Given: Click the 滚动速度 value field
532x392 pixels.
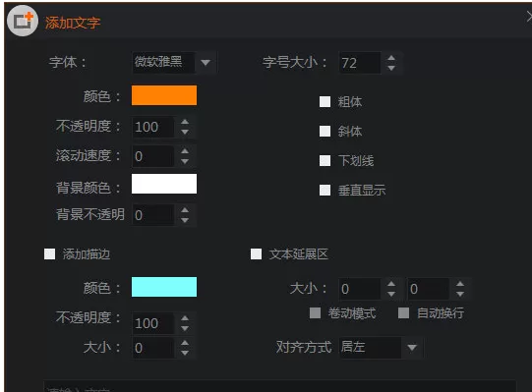Looking at the screenshot, I should coord(153,156).
